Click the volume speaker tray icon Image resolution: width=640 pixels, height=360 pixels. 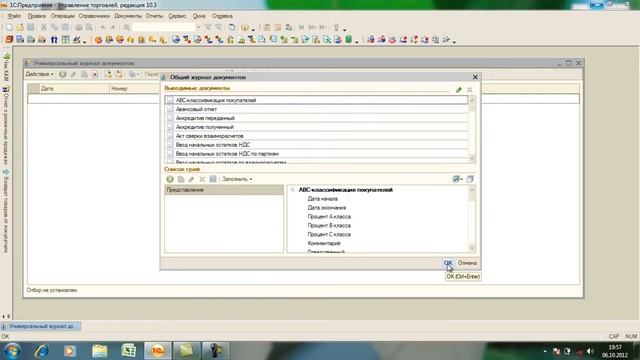coord(590,351)
